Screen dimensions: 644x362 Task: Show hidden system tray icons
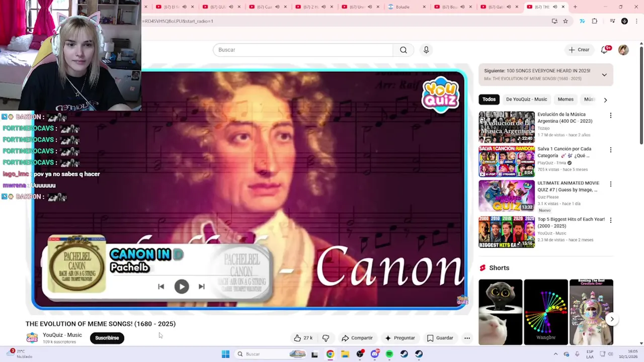pyautogui.click(x=556, y=354)
